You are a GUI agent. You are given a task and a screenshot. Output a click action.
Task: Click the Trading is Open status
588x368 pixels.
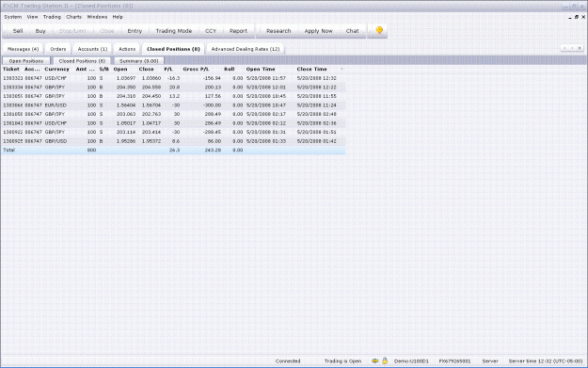coord(342,360)
